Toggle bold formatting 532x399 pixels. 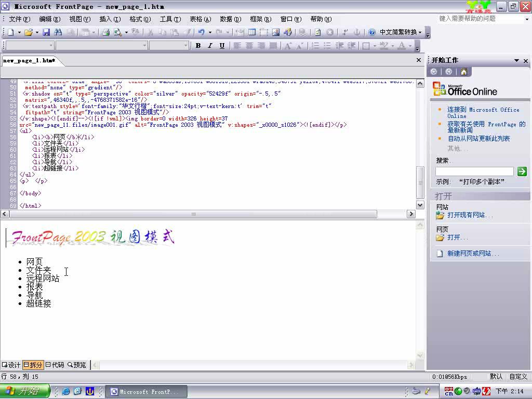click(198, 46)
